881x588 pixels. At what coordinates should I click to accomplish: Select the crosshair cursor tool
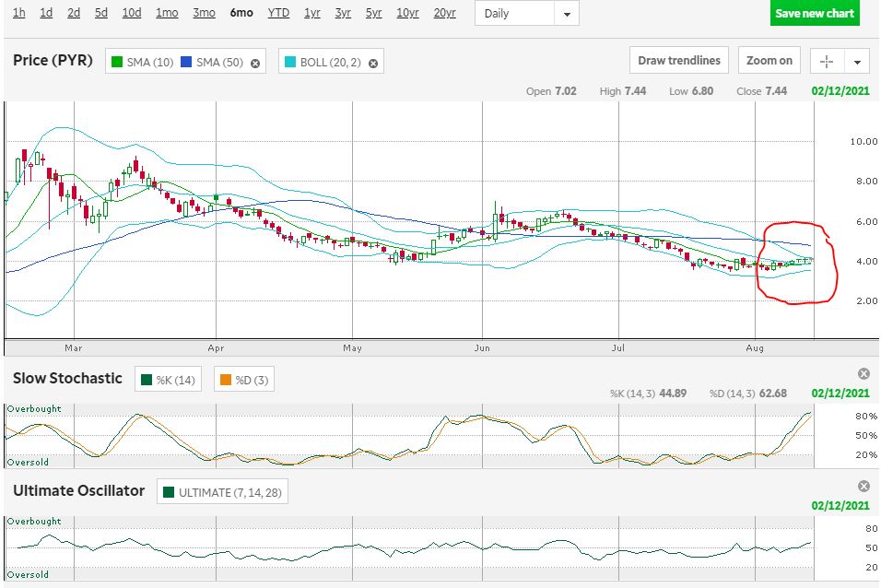coord(827,61)
